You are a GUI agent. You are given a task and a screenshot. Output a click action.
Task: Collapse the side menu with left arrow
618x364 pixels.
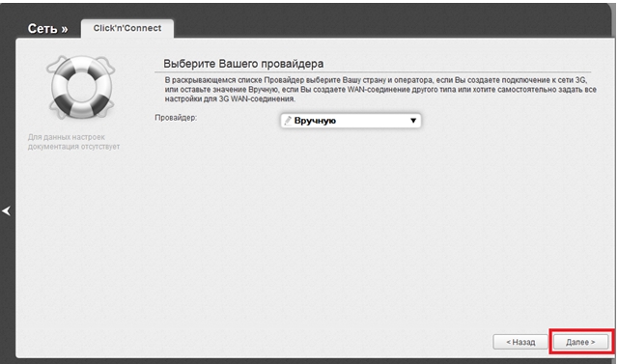(x=7, y=210)
